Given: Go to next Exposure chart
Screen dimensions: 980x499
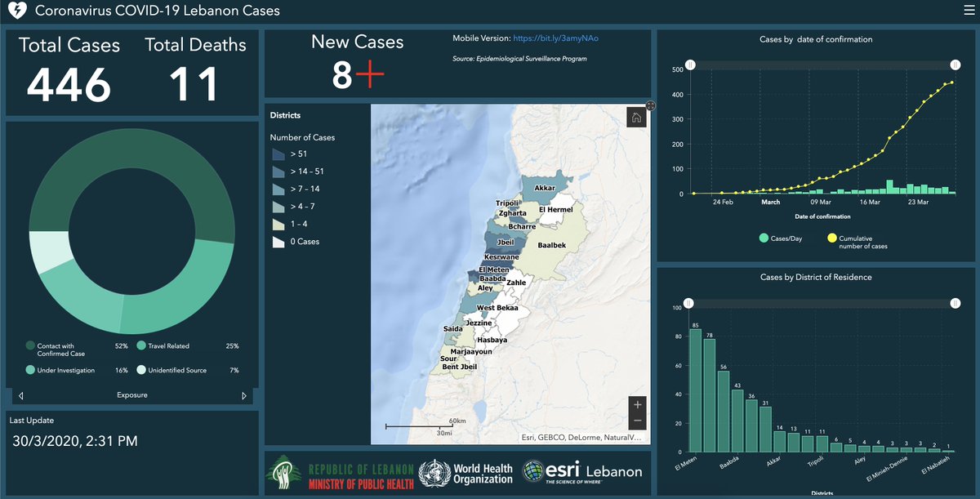Looking at the screenshot, I should (243, 396).
